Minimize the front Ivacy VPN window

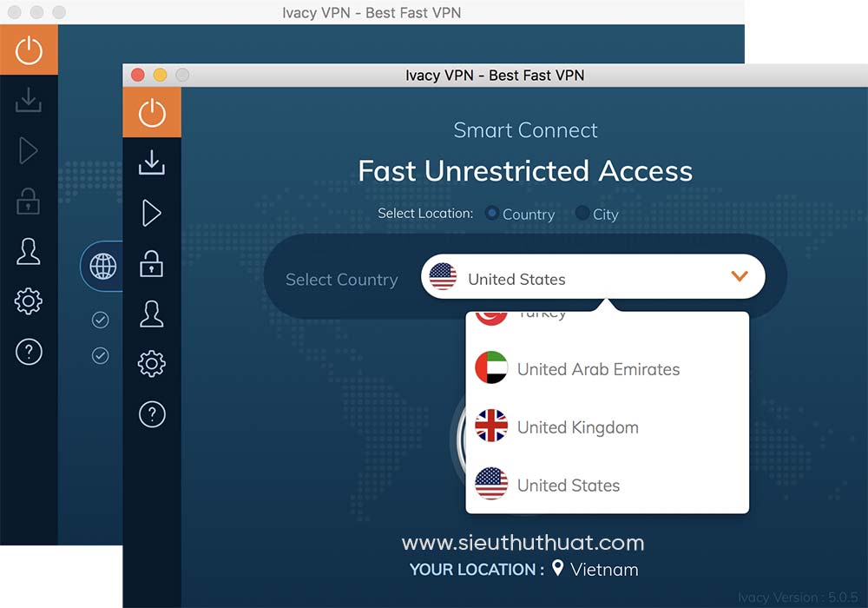[x=160, y=75]
